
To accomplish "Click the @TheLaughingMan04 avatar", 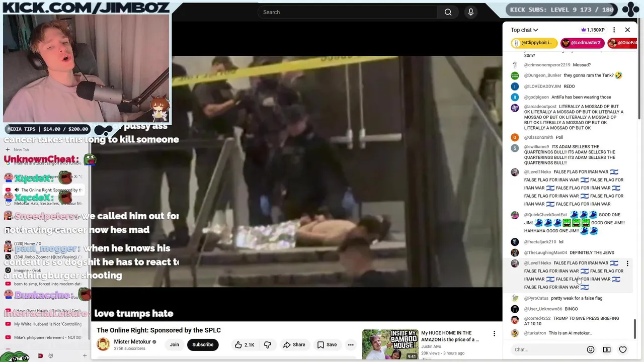I will click(x=515, y=253).
